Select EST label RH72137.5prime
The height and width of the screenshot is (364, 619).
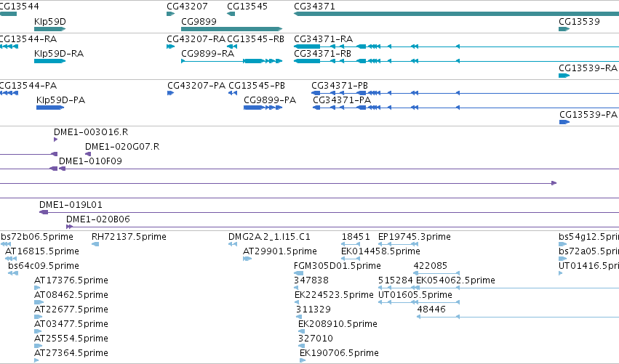(x=129, y=237)
